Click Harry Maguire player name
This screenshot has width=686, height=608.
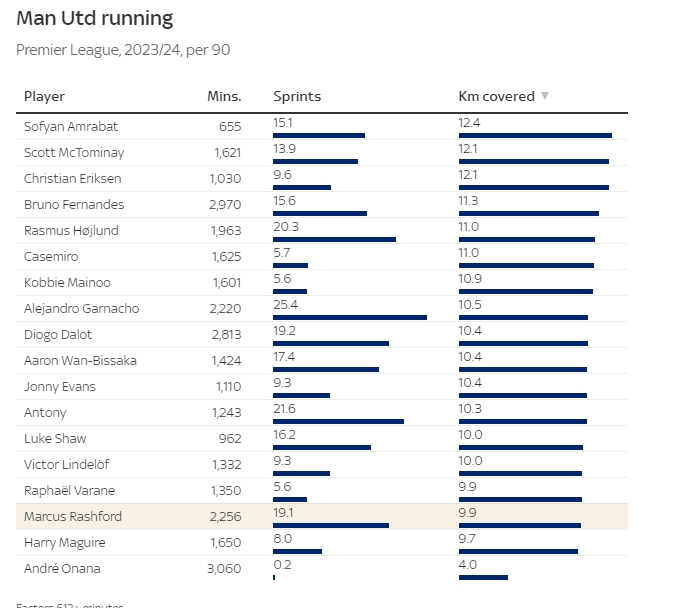coord(62,543)
